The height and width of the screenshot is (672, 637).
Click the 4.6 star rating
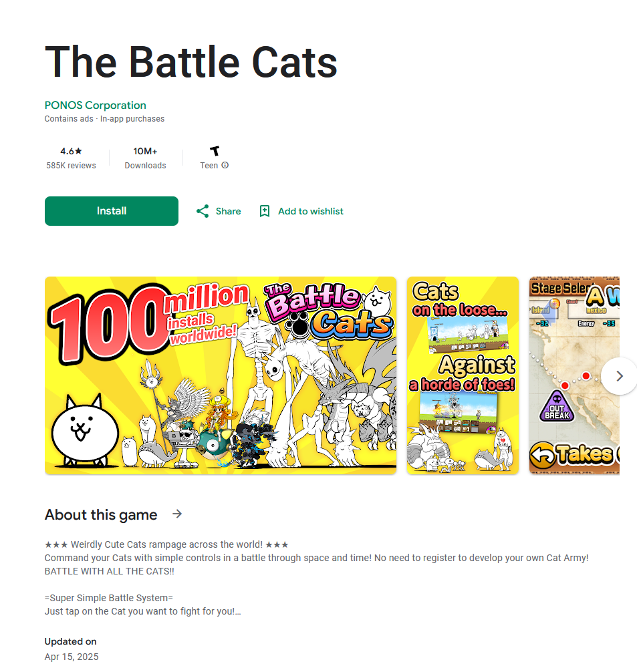click(71, 151)
